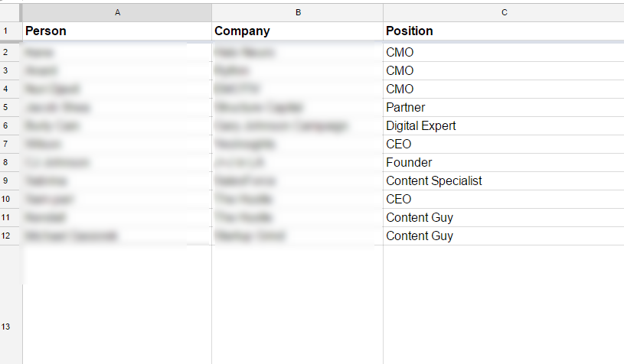Select row 1 header
This screenshot has height=364, width=624.
pos(9,31)
